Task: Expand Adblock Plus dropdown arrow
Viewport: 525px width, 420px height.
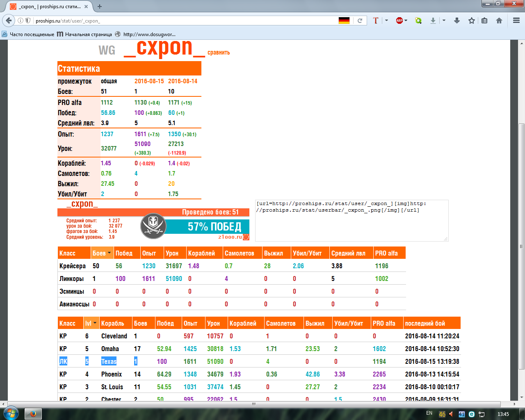Action: (406, 21)
